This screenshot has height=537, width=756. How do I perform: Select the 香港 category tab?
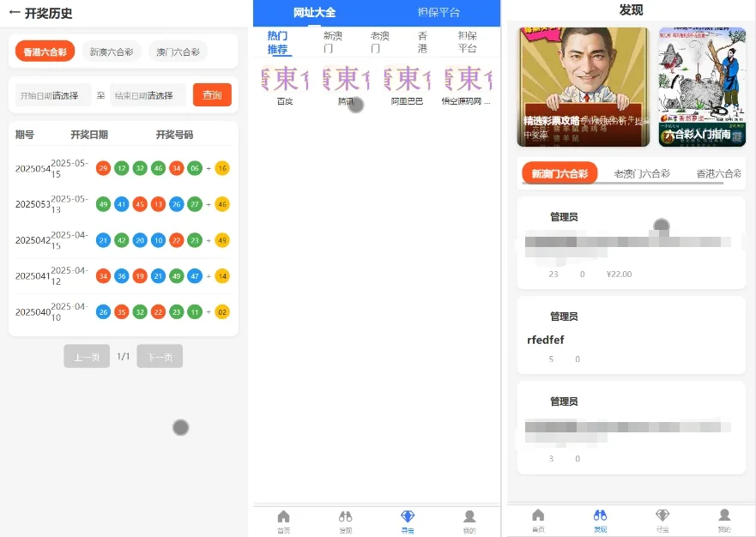pos(422,42)
